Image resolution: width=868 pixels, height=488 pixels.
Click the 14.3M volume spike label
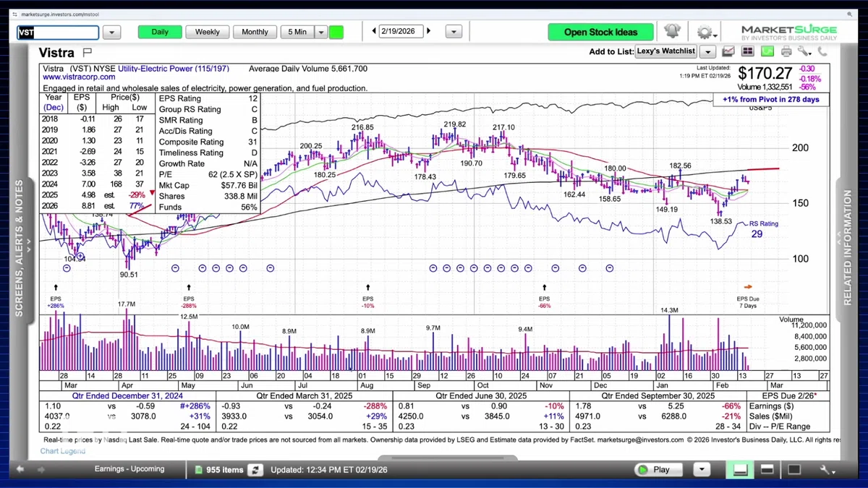[x=669, y=310]
